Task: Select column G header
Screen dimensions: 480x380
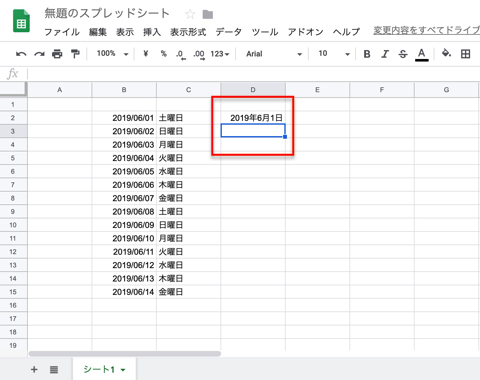Action: [x=446, y=90]
